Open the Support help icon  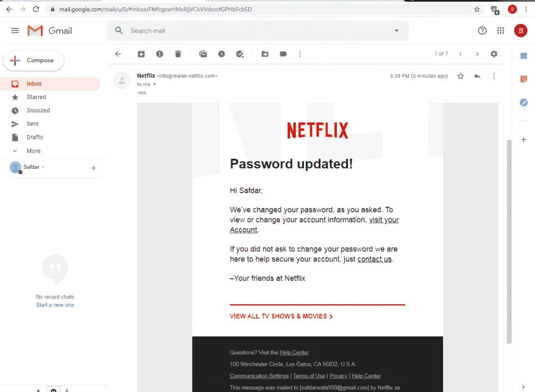click(x=482, y=30)
